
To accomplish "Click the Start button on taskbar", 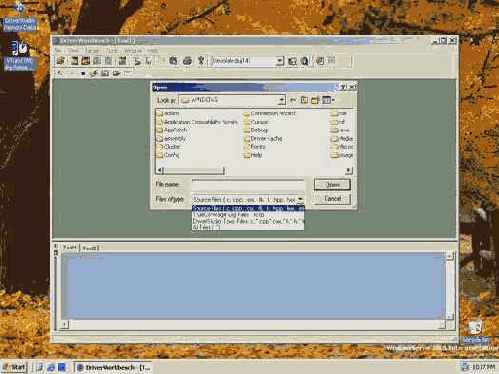I will pyautogui.click(x=14, y=367).
